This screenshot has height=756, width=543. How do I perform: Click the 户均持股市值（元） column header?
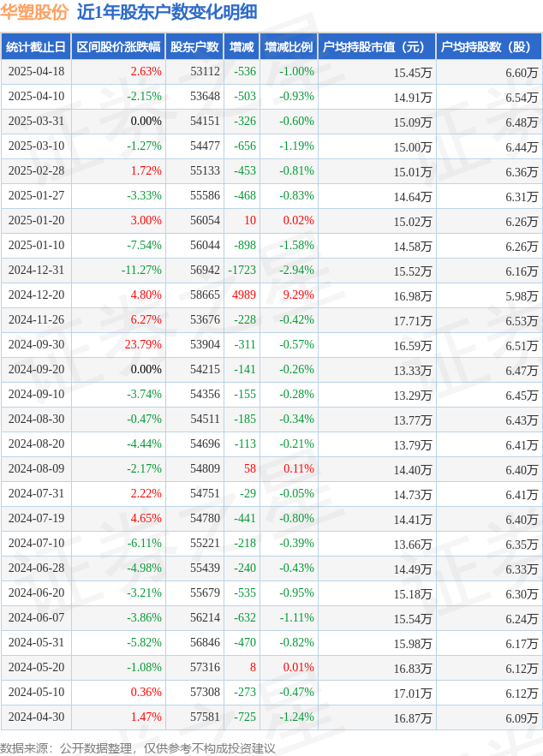pyautogui.click(x=377, y=47)
